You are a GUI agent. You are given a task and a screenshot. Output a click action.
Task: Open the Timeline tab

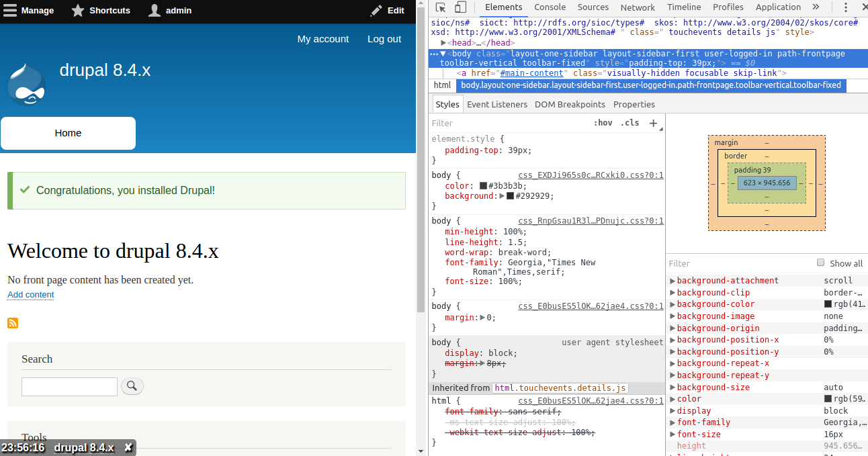(684, 7)
